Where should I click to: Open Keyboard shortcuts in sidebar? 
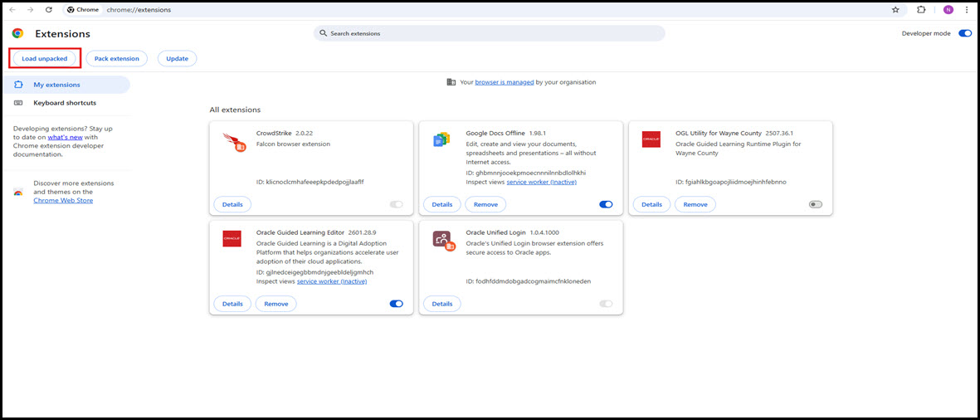pyautogui.click(x=66, y=102)
